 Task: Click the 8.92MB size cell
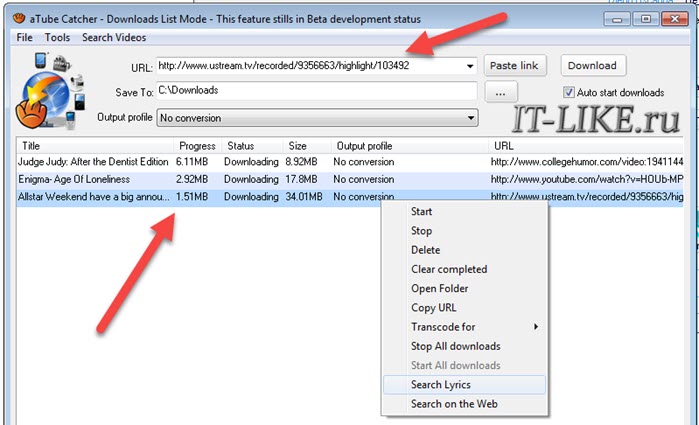point(301,161)
